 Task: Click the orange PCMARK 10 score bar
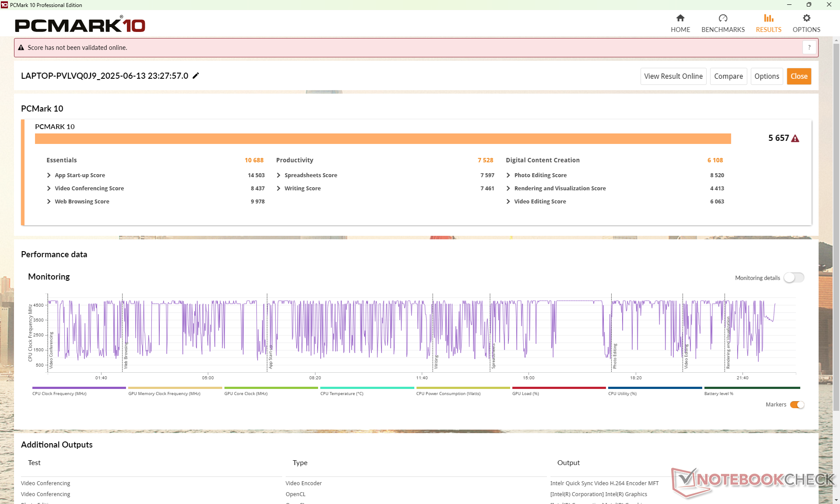(x=383, y=138)
